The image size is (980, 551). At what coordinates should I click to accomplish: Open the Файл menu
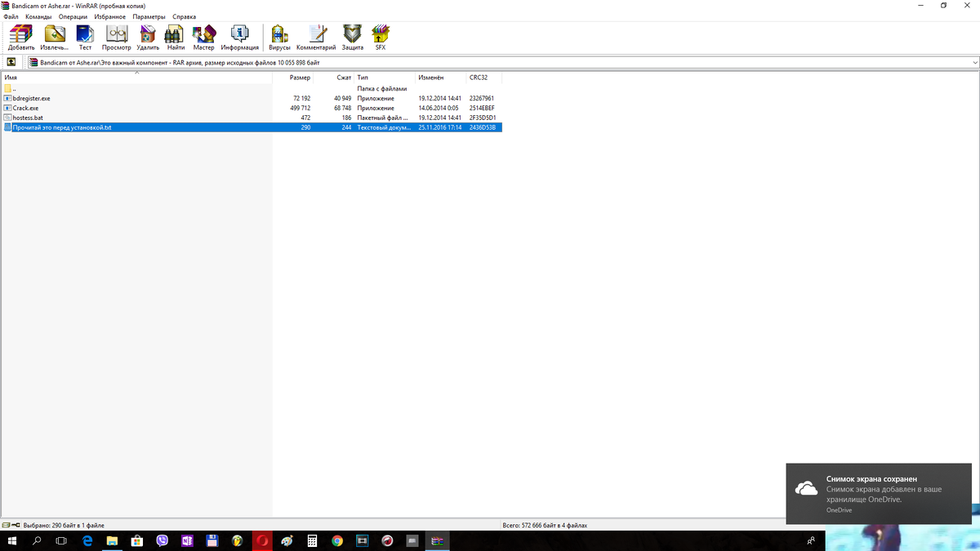11,16
